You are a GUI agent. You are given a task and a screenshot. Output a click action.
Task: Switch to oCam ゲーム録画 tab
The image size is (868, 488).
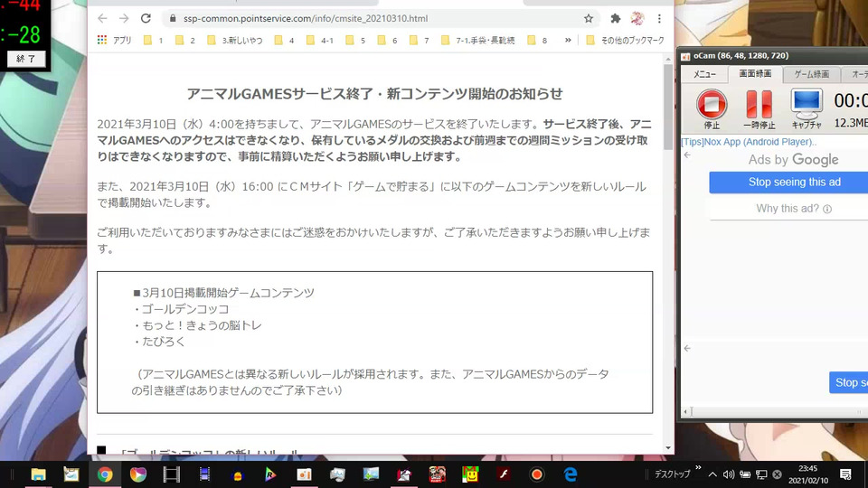812,74
